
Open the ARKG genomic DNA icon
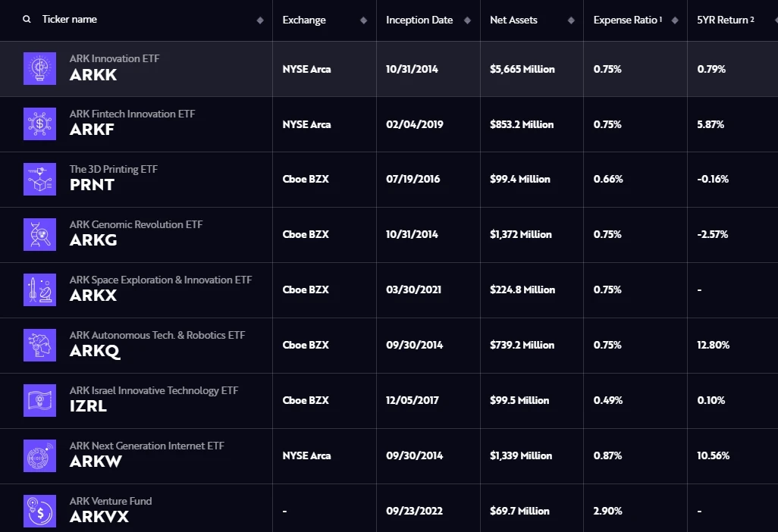(x=39, y=234)
